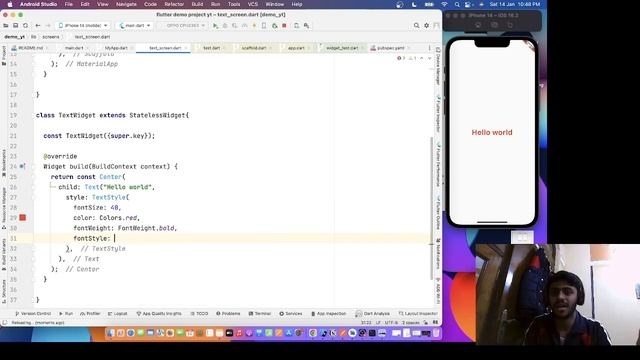Click the Sync/refresh toolbar icon

coord(25,25)
